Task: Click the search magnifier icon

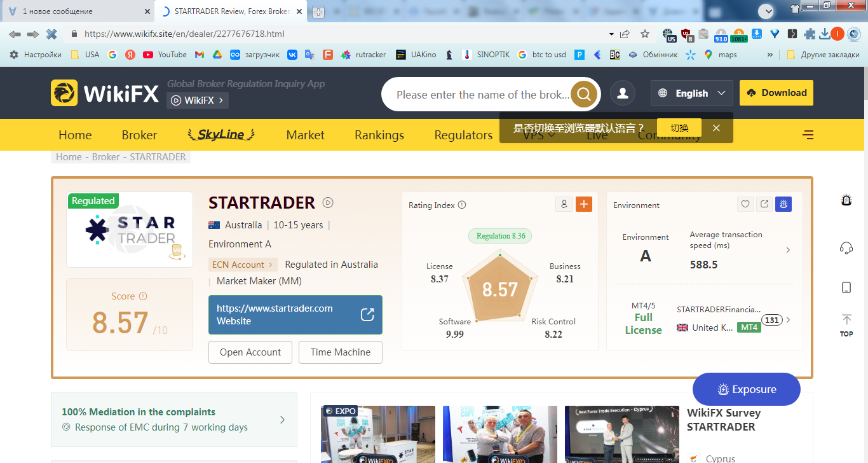Action: (584, 95)
